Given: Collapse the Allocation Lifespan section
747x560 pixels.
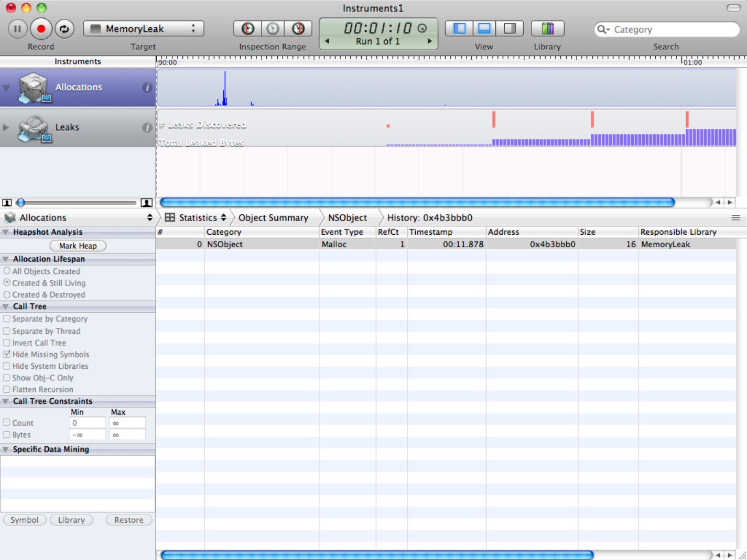Looking at the screenshot, I should coord(6,259).
